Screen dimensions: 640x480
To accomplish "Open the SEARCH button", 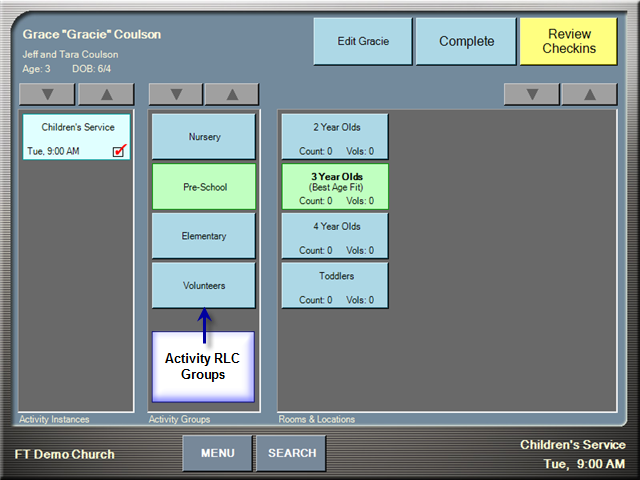I will coord(291,453).
